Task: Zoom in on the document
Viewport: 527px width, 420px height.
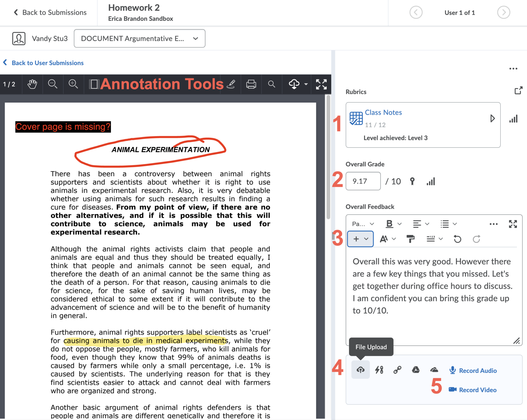Action: click(73, 84)
